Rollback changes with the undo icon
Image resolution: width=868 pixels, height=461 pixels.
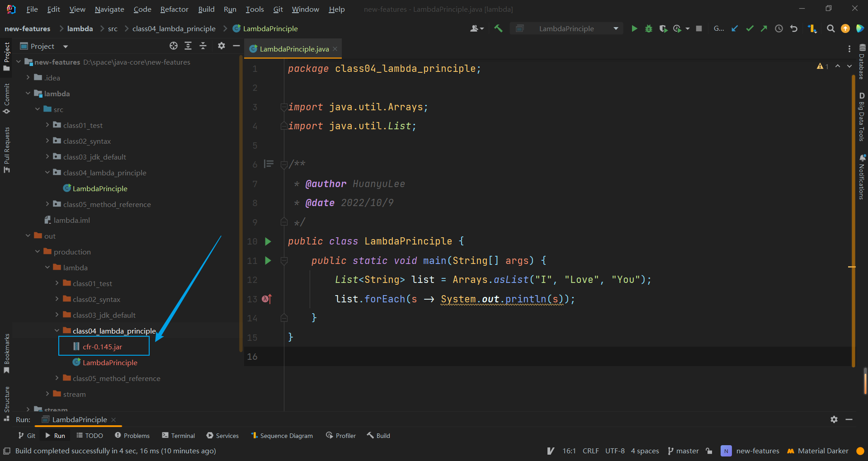coord(794,28)
